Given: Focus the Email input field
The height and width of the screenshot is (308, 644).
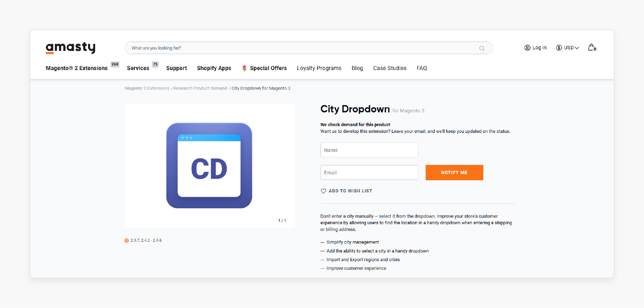Looking at the screenshot, I should click(369, 172).
